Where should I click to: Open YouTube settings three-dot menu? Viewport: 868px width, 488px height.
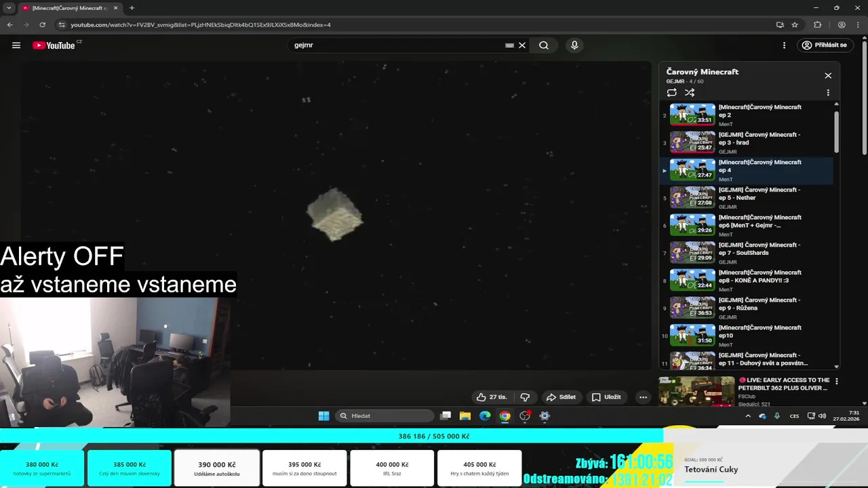click(x=785, y=45)
